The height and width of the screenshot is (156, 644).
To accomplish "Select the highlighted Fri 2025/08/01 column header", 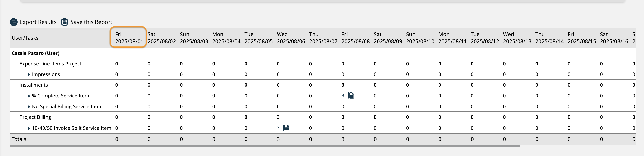I will (128, 37).
